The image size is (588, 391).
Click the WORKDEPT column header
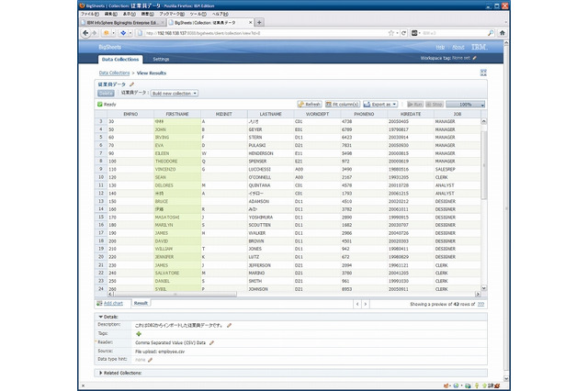pyautogui.click(x=317, y=114)
